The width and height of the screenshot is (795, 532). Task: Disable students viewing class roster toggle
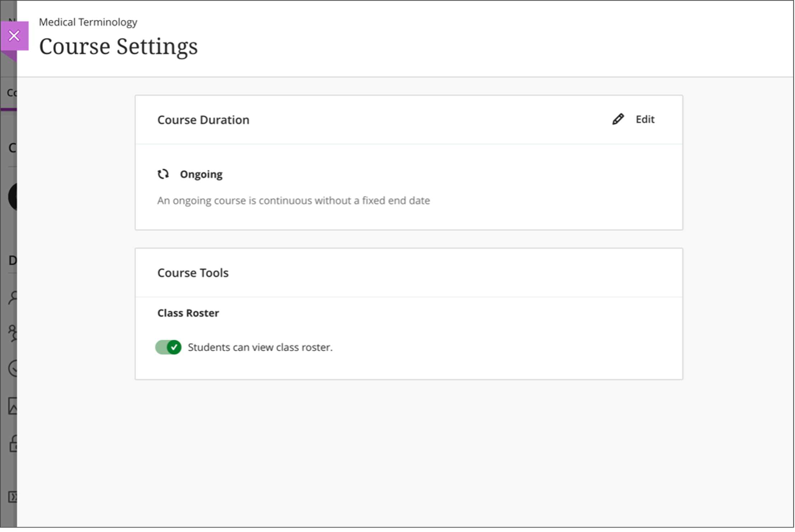click(168, 347)
